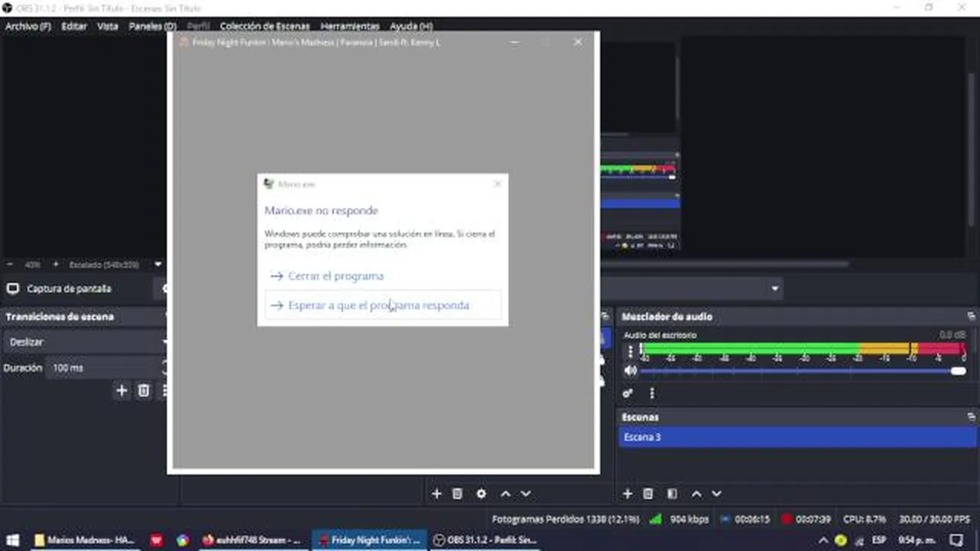The width and height of the screenshot is (980, 551).
Task: Open advanced audio properties gears icon
Action: click(628, 393)
